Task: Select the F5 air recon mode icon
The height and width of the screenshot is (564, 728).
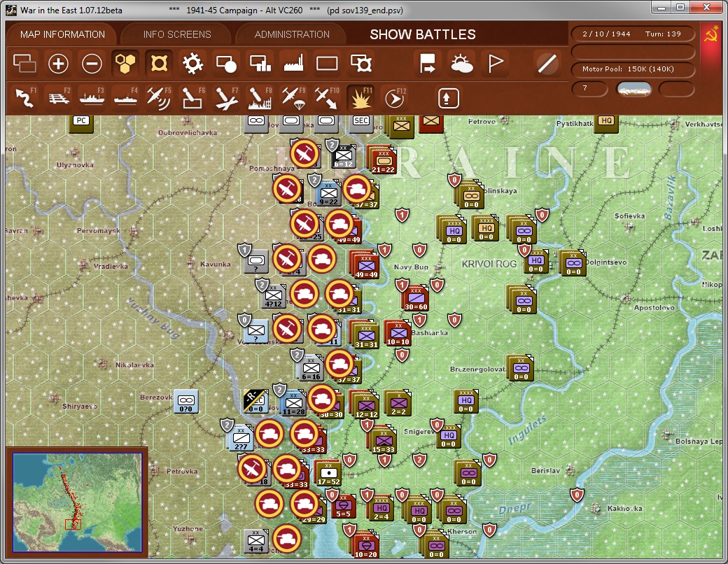Action: (x=159, y=98)
